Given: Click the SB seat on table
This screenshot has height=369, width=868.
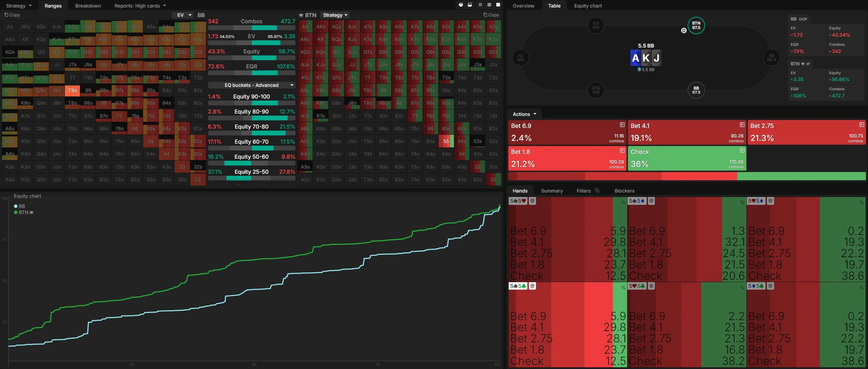Looking at the screenshot, I should pos(772,57).
